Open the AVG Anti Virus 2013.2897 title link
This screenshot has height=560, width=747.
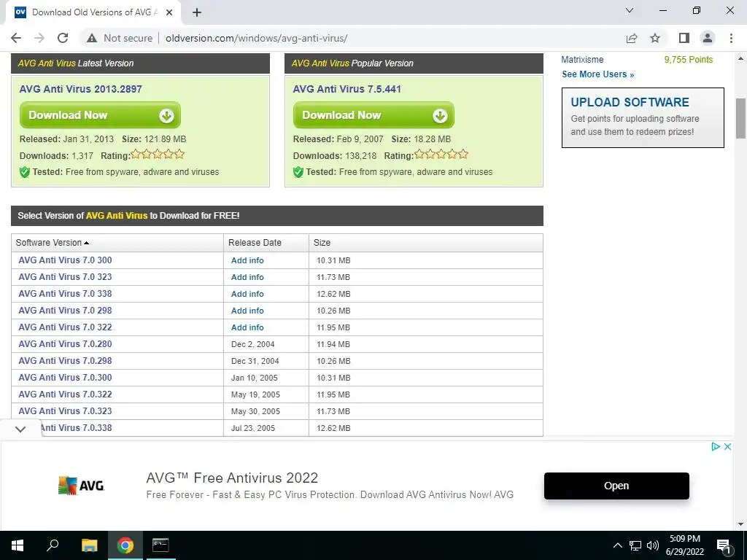80,89
